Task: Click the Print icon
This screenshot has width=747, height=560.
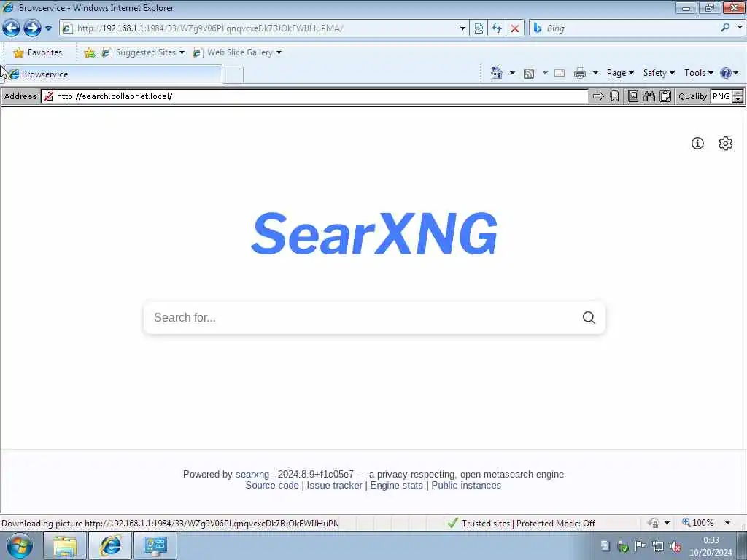Action: point(579,74)
